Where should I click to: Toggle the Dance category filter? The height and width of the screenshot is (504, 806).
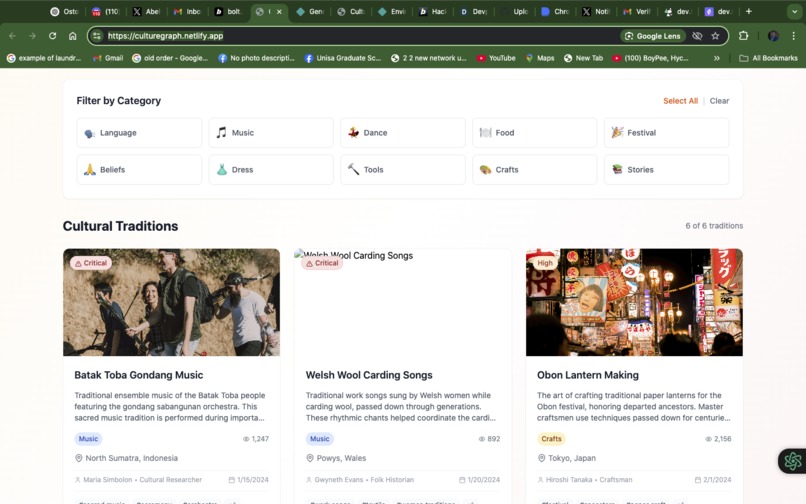(402, 133)
